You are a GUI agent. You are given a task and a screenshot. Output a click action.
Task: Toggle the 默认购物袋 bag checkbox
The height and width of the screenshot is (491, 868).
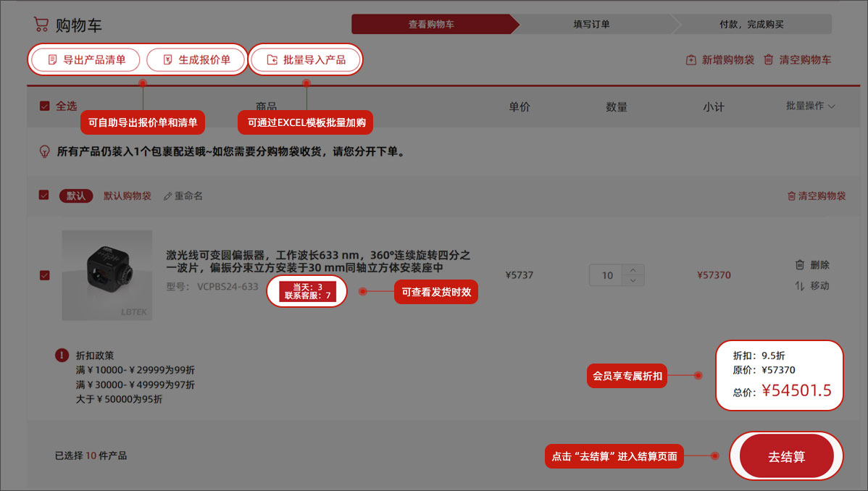44,196
